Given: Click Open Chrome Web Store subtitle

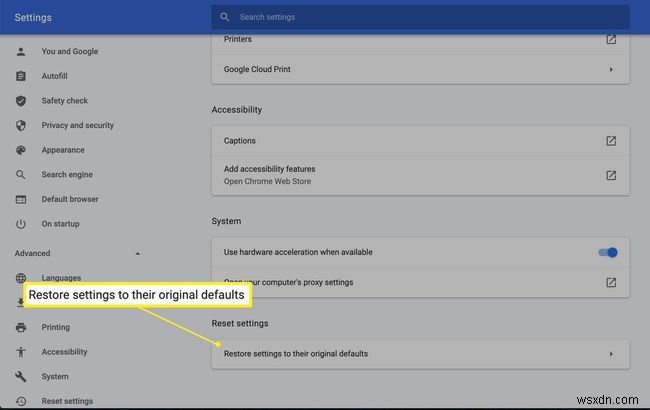Looking at the screenshot, I should [267, 182].
